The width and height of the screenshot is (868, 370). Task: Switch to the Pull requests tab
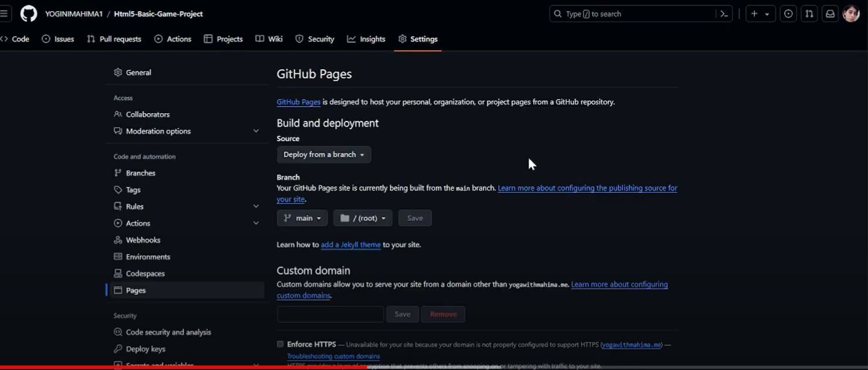click(114, 39)
